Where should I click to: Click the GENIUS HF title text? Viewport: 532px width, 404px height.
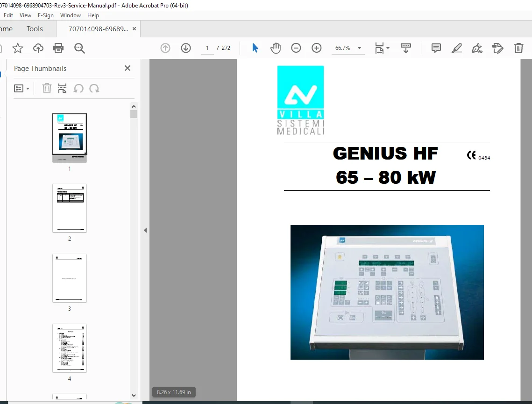(x=385, y=153)
